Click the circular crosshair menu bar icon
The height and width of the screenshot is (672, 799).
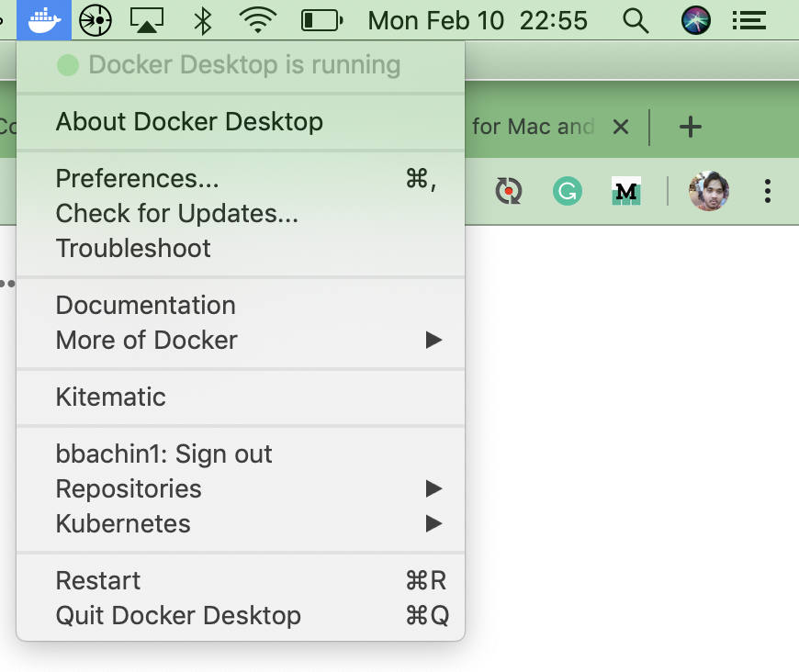click(96, 20)
